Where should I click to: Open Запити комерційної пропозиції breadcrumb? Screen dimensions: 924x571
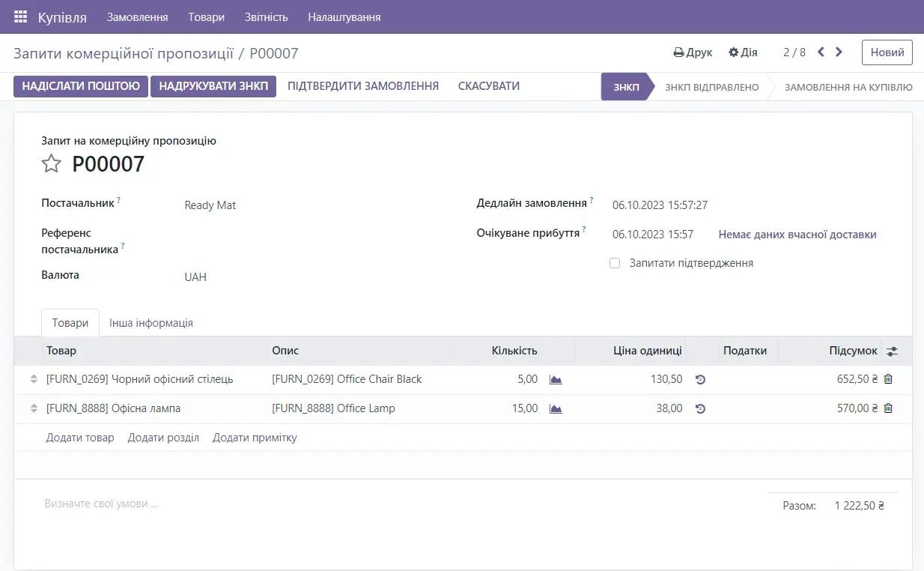(122, 53)
